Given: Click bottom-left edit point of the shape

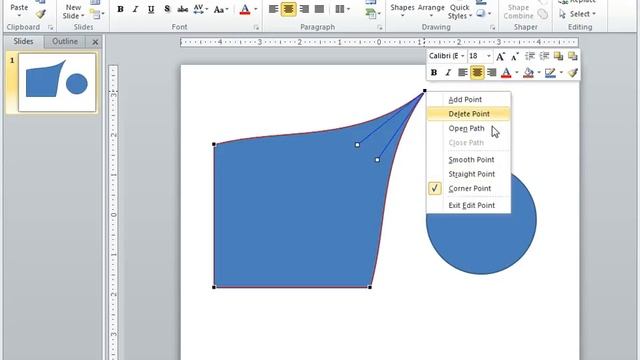Looking at the screenshot, I should [214, 287].
